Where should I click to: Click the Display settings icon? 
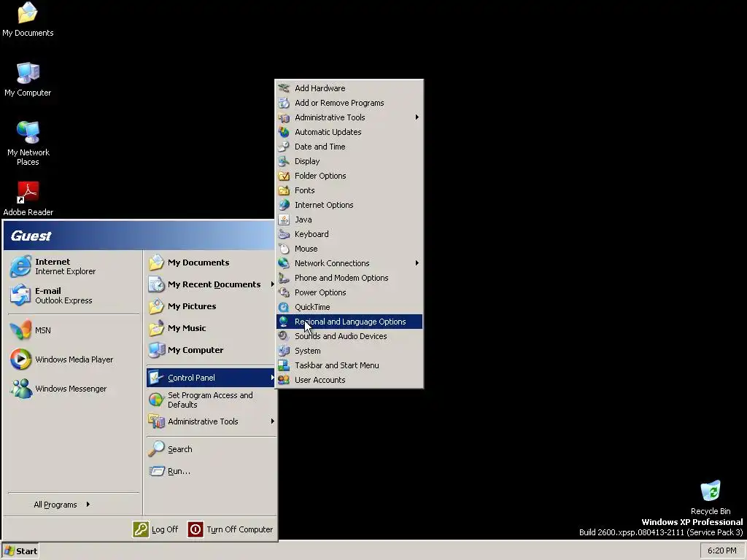coord(284,161)
